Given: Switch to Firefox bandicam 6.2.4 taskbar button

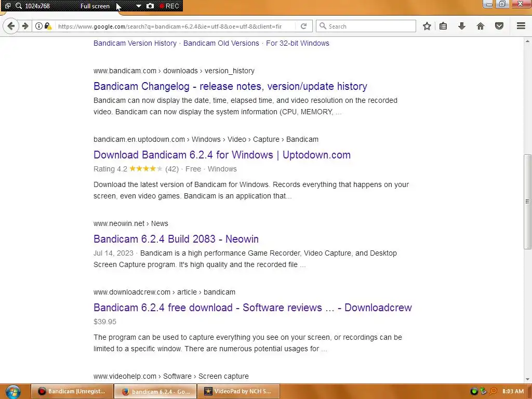Looking at the screenshot, I should point(155,391).
